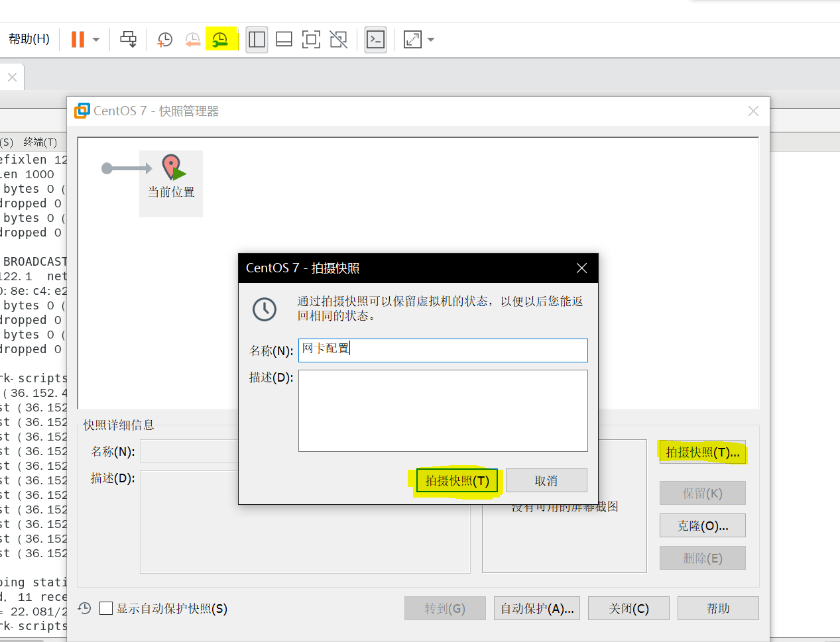The height and width of the screenshot is (642, 840).
Task: Click into the 描述(D) text area of the dialog
Action: 443,410
